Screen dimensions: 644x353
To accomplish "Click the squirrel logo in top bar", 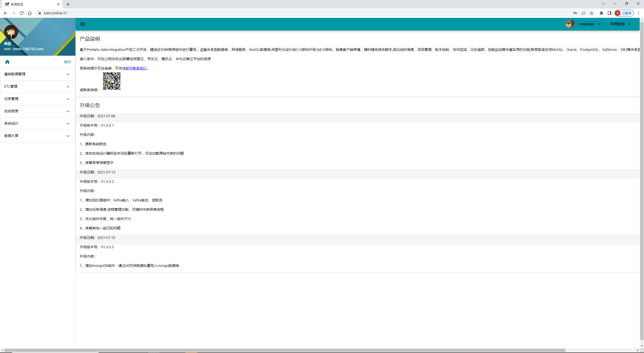I will tap(570, 24).
